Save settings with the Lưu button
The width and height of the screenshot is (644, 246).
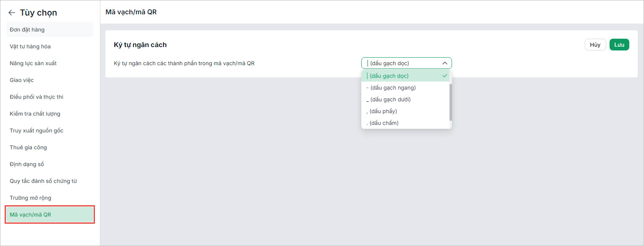(x=619, y=45)
